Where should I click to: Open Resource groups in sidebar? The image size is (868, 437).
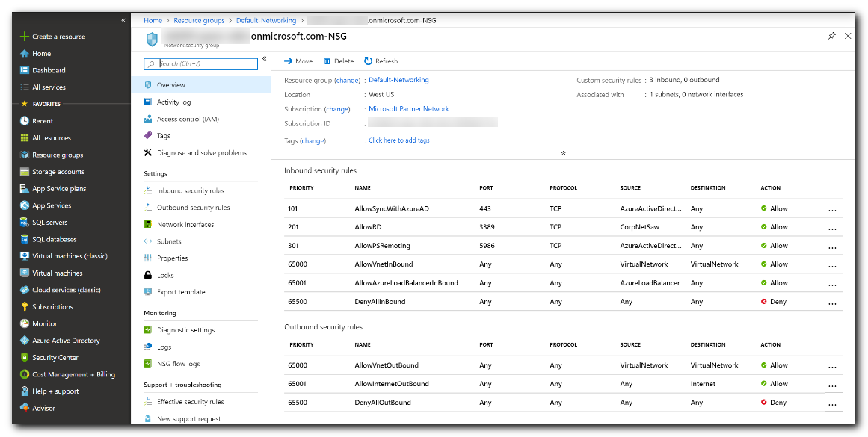tap(58, 155)
